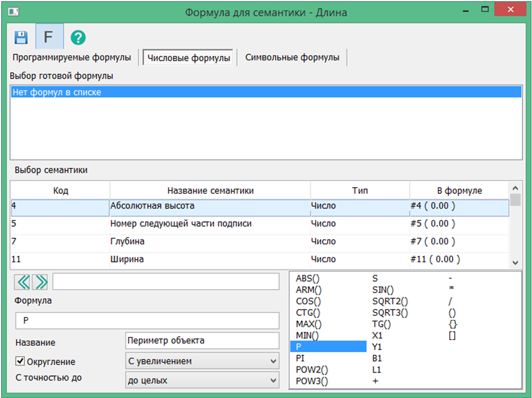
Task: Click the Код column header
Action: [61, 190]
